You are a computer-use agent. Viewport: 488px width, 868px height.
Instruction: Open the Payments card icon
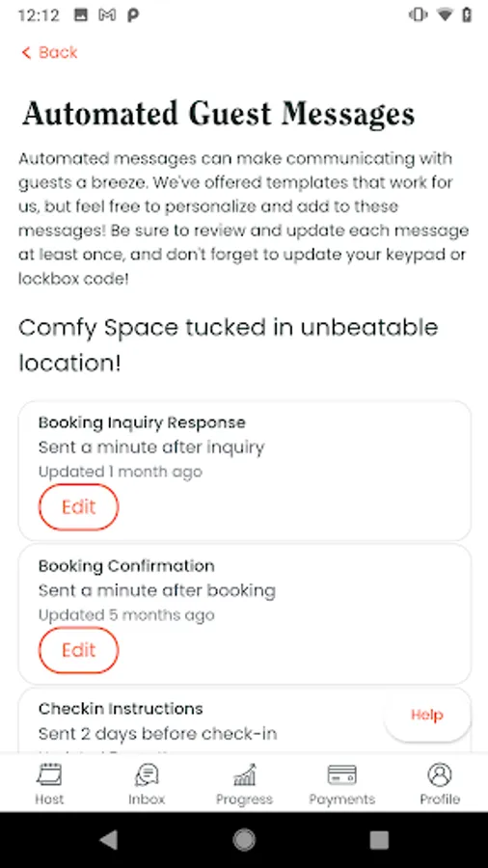[x=341, y=774]
